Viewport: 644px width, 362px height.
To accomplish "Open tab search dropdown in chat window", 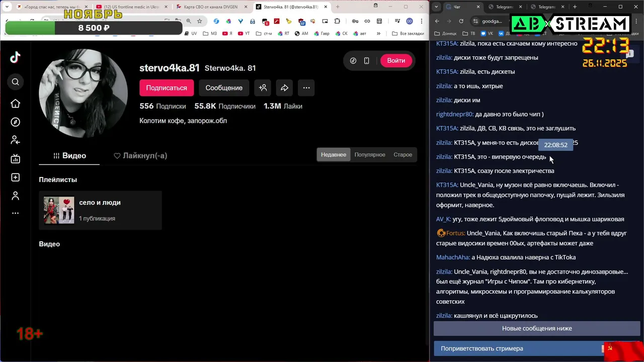I will [x=436, y=7].
